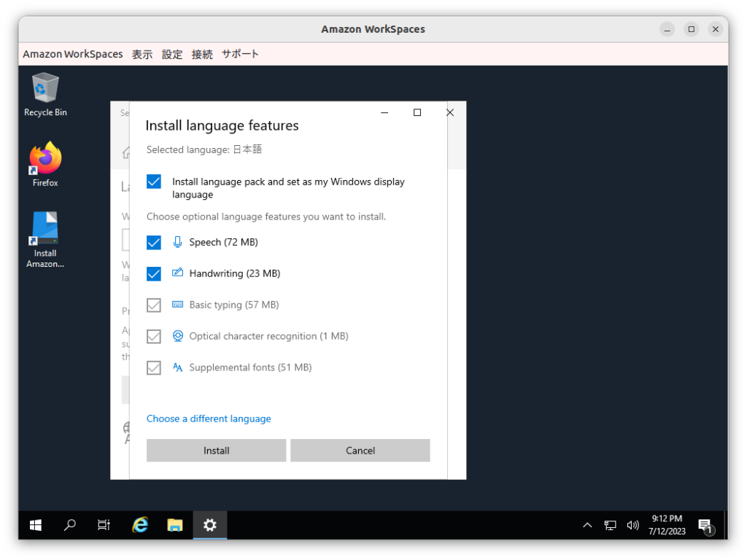
Task: Uncheck the Speech (72 MB) option
Action: (153, 241)
